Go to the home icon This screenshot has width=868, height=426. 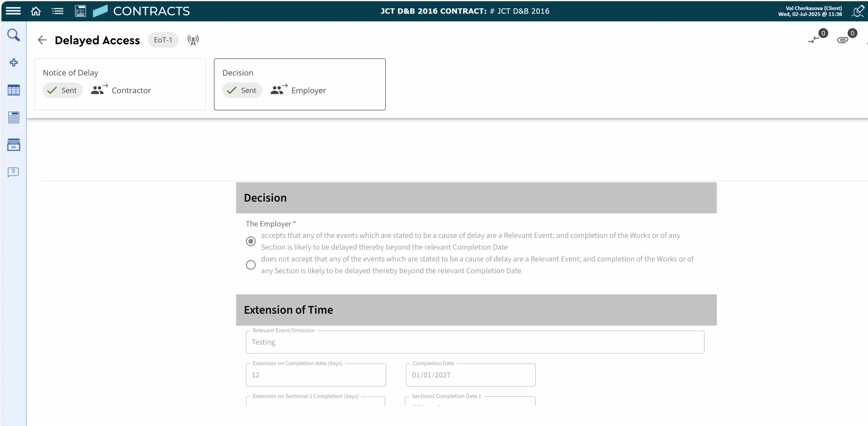(36, 11)
